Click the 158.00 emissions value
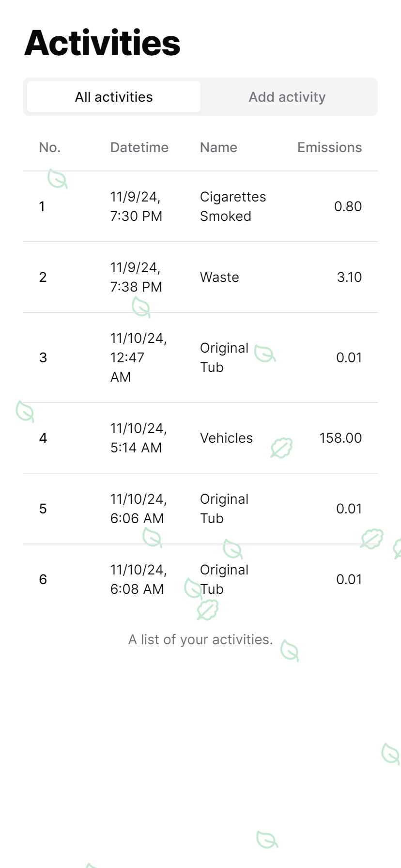Image resolution: width=401 pixels, height=868 pixels. [340, 438]
